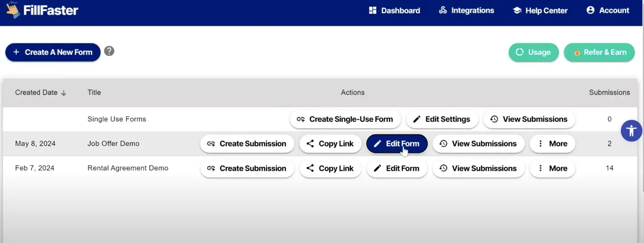
Task: Click the Account person icon
Action: (x=590, y=10)
